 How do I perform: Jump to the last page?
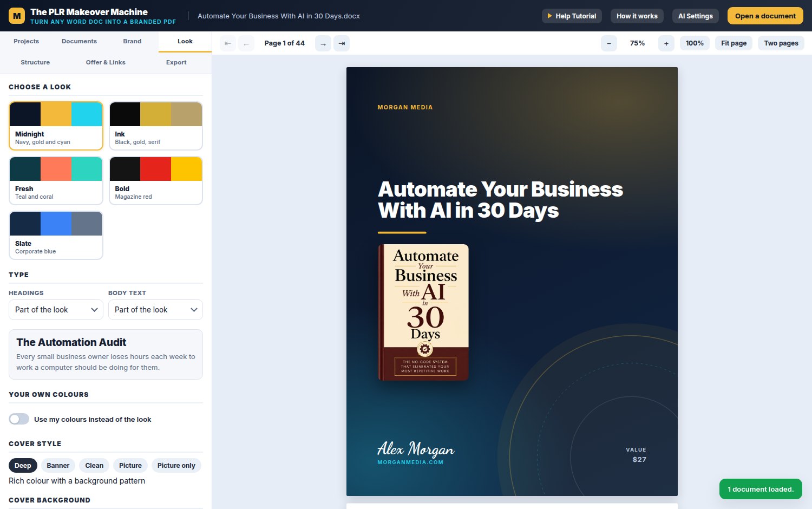pos(342,43)
